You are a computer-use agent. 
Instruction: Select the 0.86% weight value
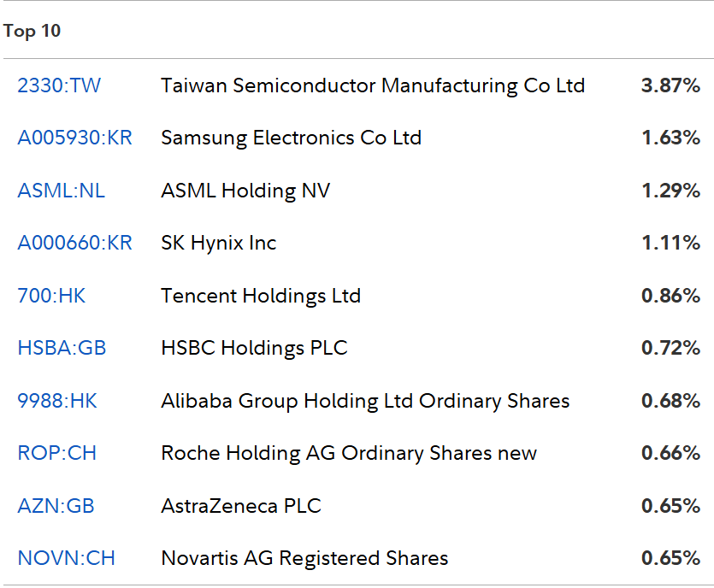(670, 296)
